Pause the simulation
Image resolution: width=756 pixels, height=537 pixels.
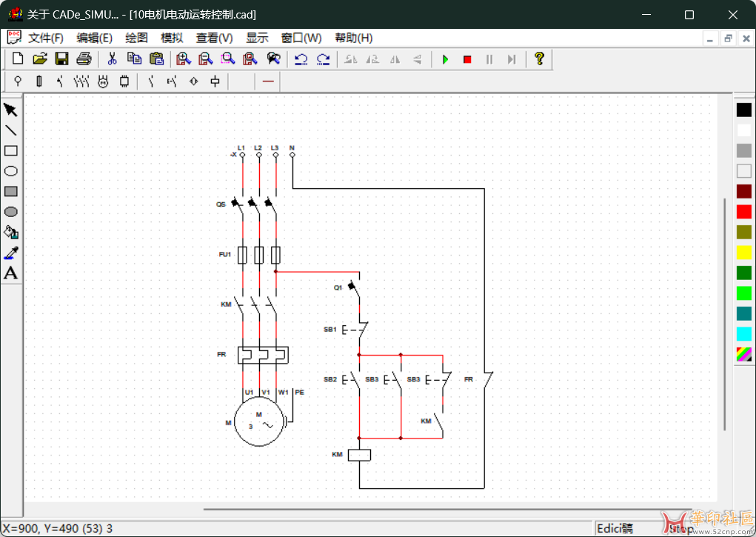tap(489, 59)
